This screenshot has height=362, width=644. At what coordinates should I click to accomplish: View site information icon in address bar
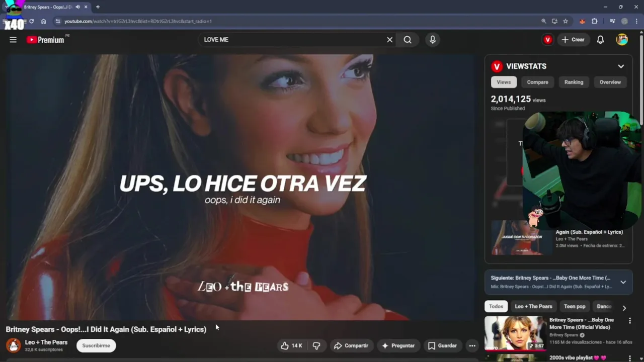tap(58, 21)
